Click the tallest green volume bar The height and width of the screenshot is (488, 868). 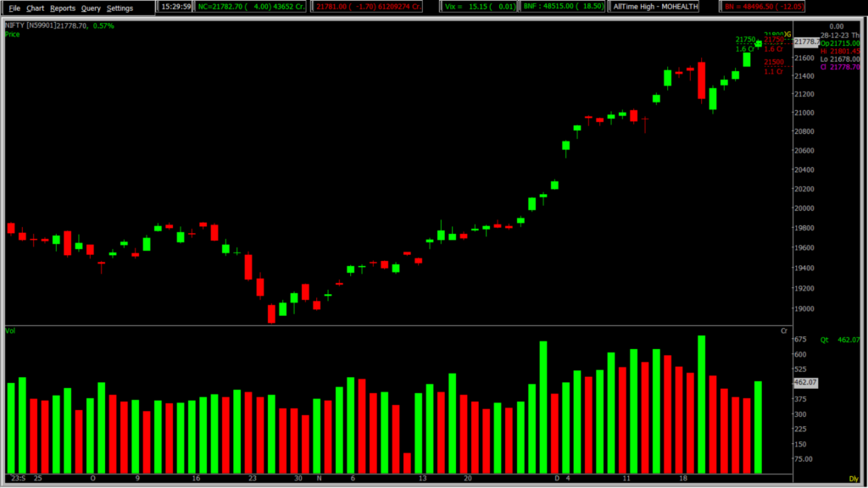click(702, 404)
